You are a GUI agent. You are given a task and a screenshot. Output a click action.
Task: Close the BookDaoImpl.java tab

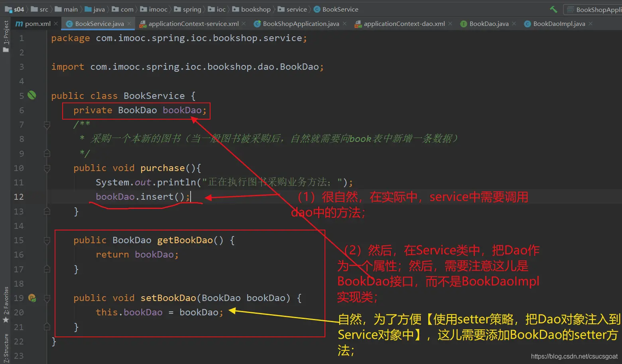(591, 24)
